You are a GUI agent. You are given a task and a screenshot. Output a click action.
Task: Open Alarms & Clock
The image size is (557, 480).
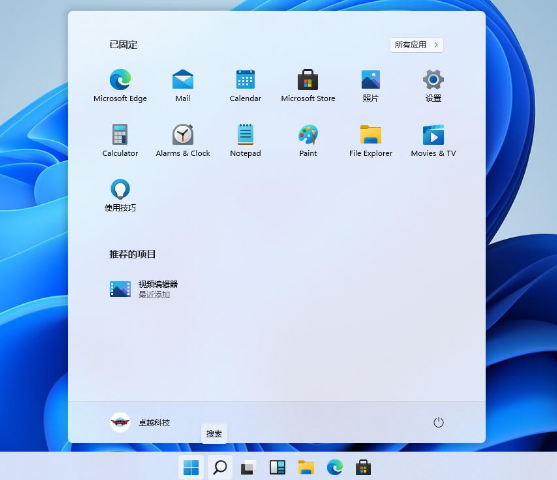click(x=183, y=141)
